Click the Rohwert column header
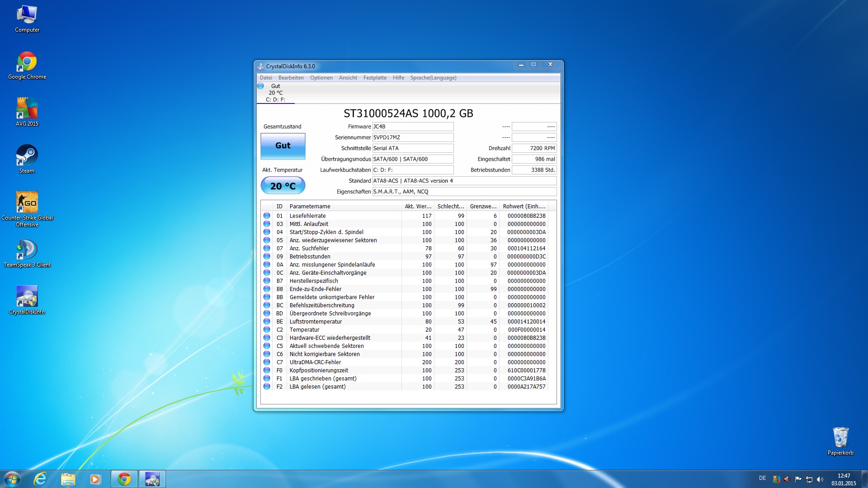Screen dimensions: 868x488 (x=524, y=206)
